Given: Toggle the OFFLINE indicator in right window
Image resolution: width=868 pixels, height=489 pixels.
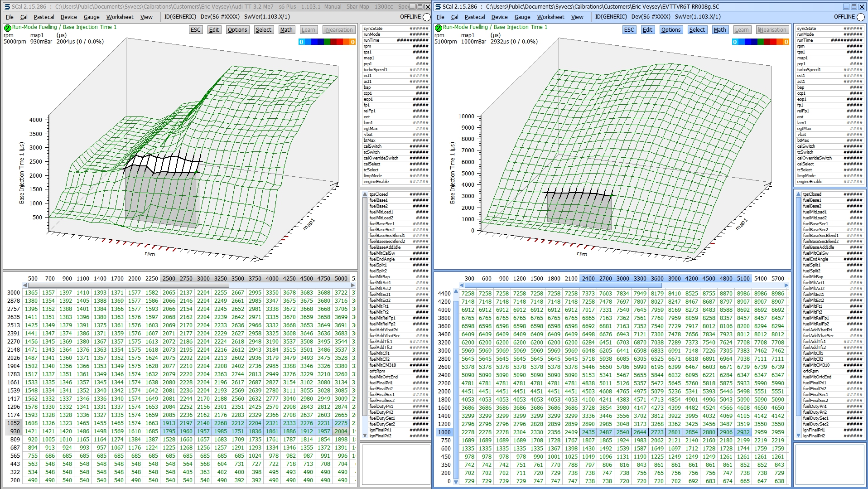Looking at the screenshot, I should pyautogui.click(x=860, y=17).
